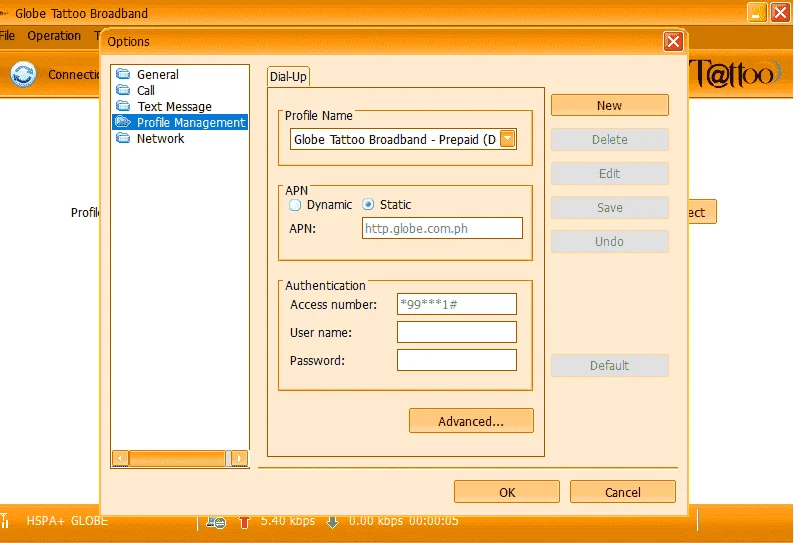Click the New profile button

point(610,105)
